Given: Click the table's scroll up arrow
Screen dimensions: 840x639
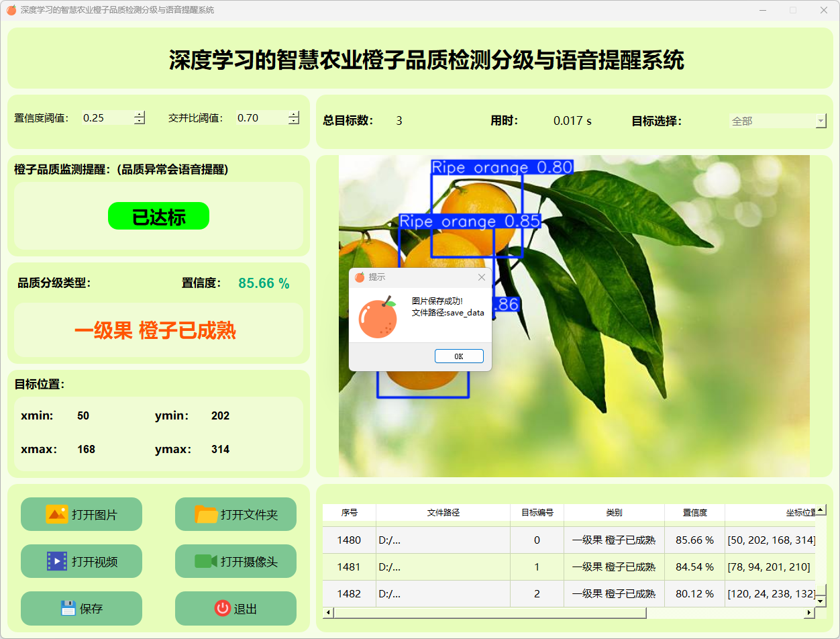Looking at the screenshot, I should (821, 510).
